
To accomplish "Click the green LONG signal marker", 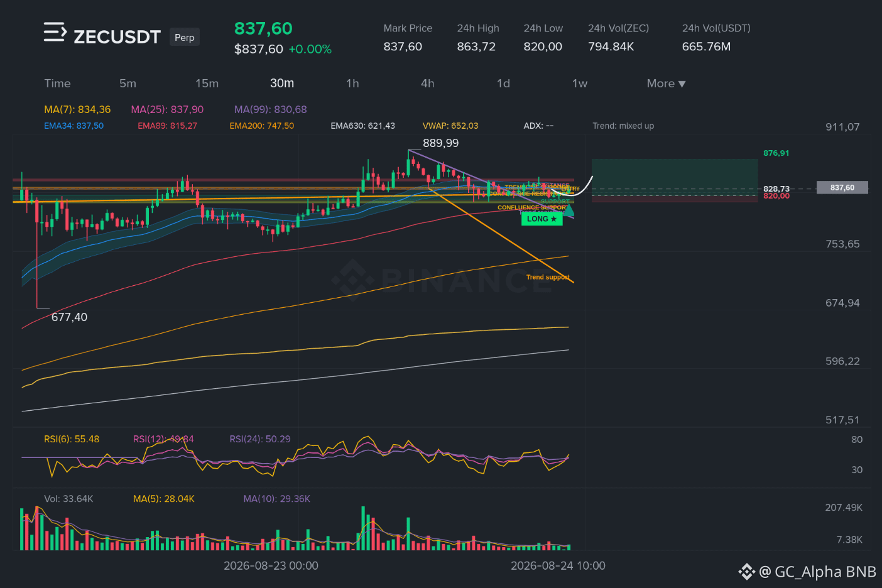I will [x=542, y=219].
